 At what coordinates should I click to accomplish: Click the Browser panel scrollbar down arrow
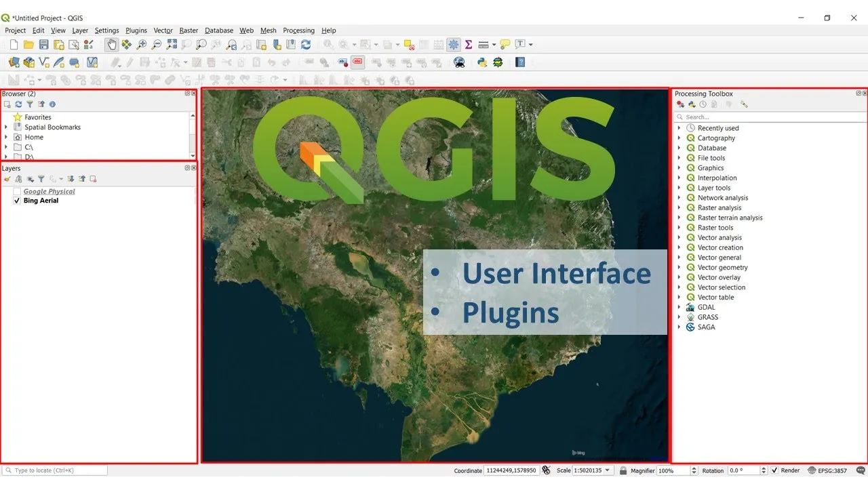(x=193, y=156)
